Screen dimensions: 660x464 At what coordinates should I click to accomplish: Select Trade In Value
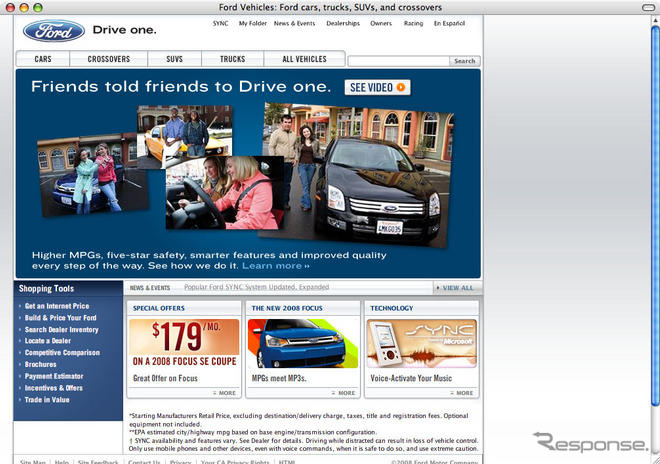47,400
